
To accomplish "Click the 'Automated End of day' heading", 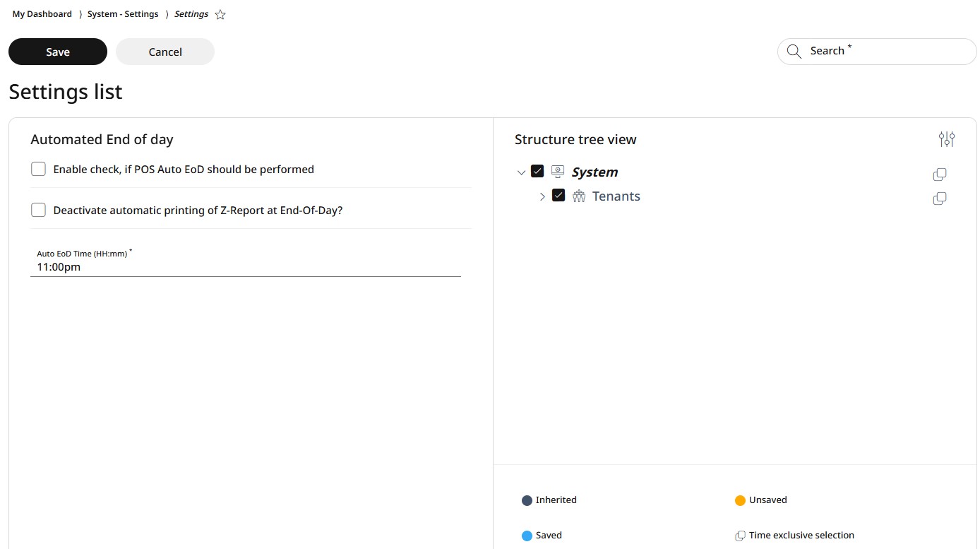I will coord(102,139).
